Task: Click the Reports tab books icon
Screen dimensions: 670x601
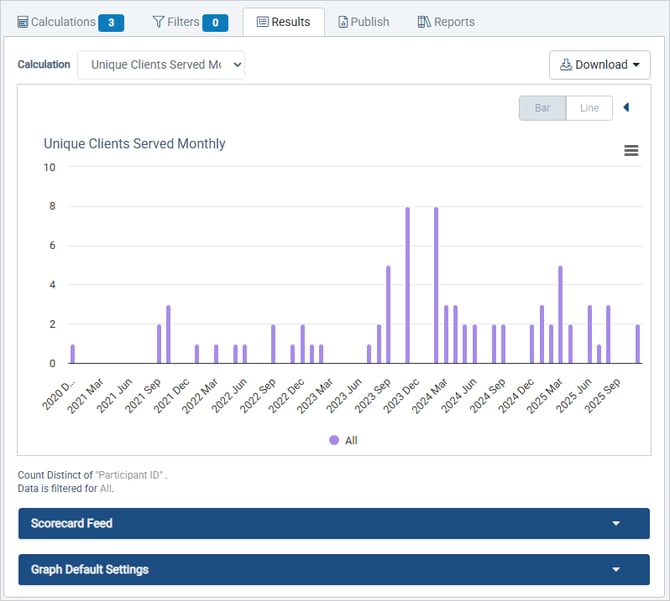Action: [x=424, y=22]
